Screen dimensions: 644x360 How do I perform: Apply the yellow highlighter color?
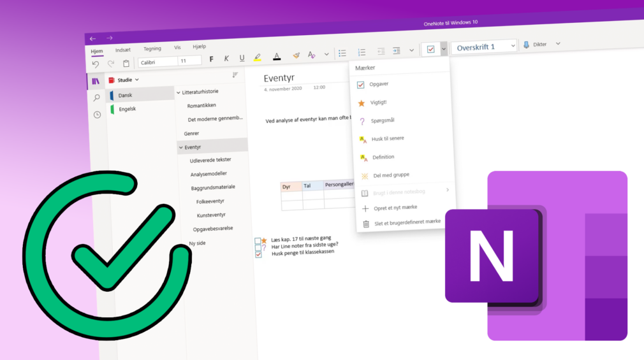pyautogui.click(x=258, y=57)
